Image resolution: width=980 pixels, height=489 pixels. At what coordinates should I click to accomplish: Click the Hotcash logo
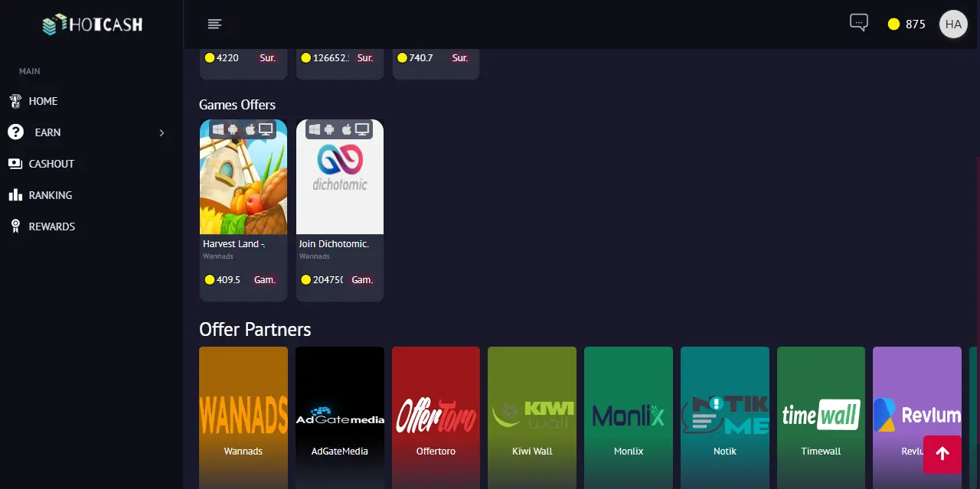93,24
